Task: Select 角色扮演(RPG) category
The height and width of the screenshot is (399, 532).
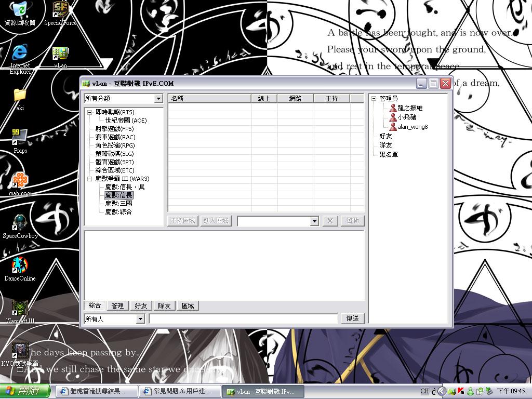Action: (115, 145)
